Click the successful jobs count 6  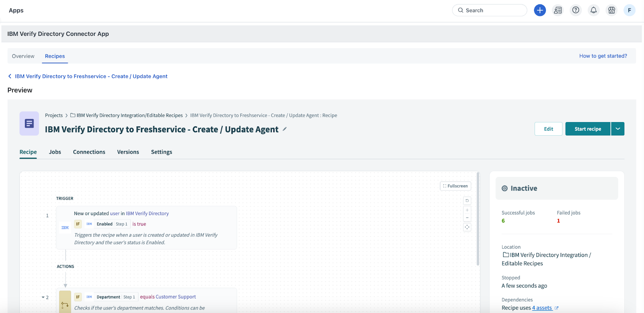[x=503, y=221]
